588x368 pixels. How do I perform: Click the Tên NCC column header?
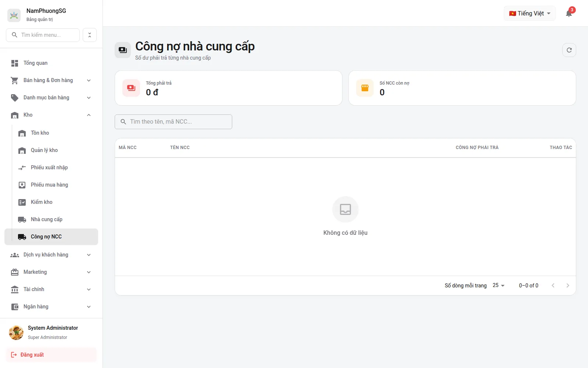tap(180, 148)
